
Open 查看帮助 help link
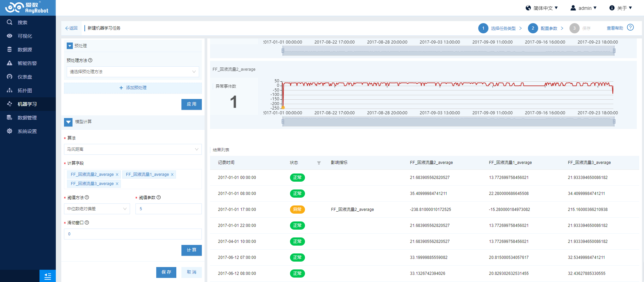(615, 28)
